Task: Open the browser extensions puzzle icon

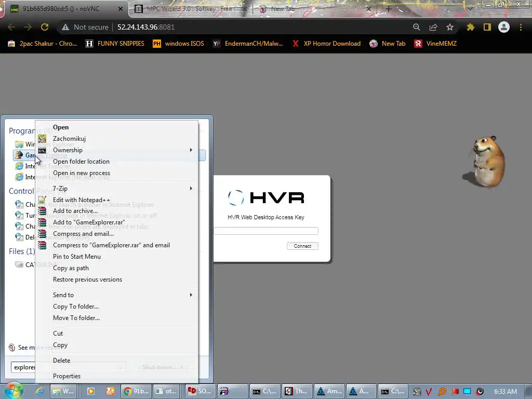Action: (x=471, y=27)
